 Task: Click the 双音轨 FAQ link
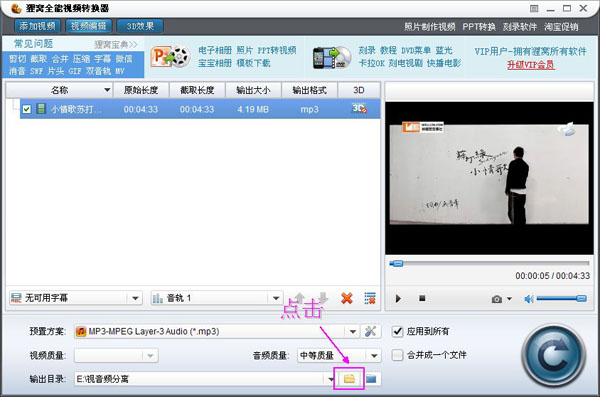tap(98, 71)
